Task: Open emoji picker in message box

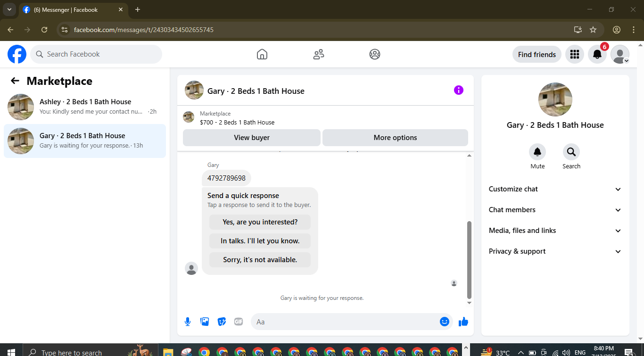Action: click(x=445, y=322)
